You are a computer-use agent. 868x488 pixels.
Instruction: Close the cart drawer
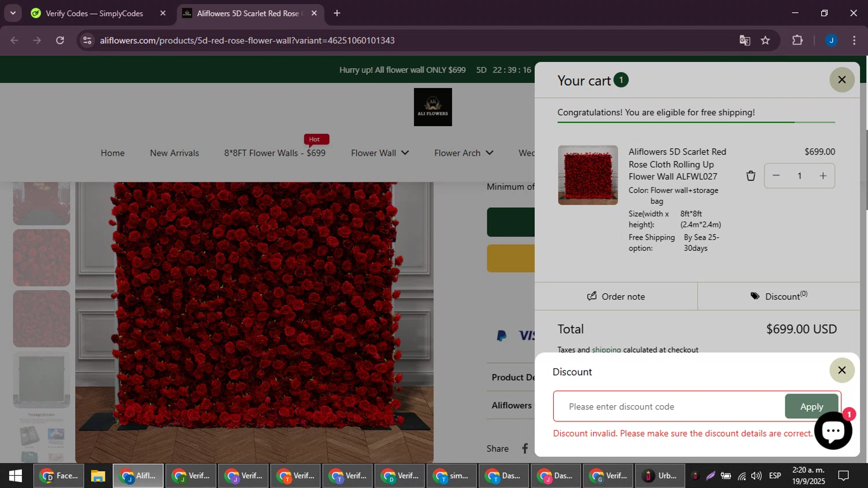tap(842, 80)
